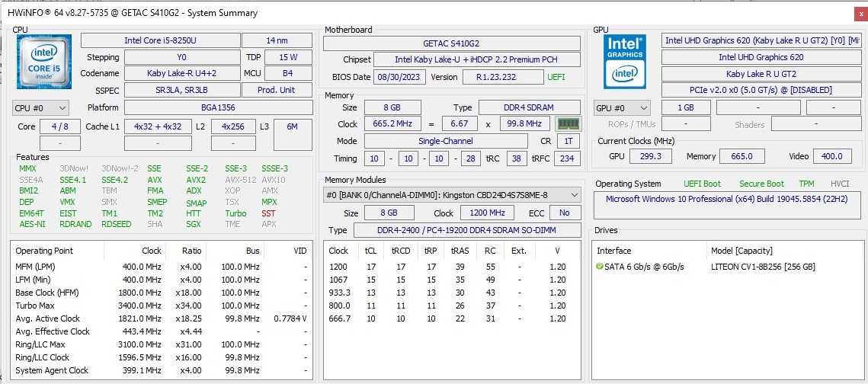Click the 1200 MHz module clock field
The height and width of the screenshot is (384, 868).
tap(488, 213)
